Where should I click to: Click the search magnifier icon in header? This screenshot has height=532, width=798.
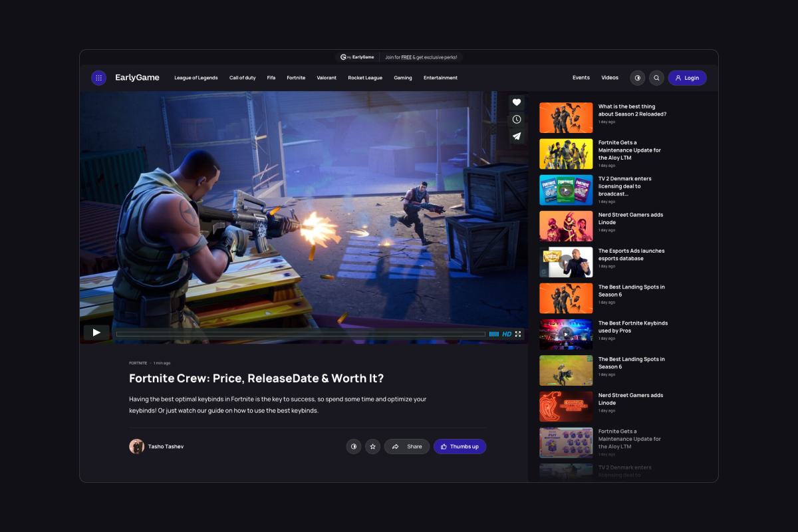(x=656, y=78)
